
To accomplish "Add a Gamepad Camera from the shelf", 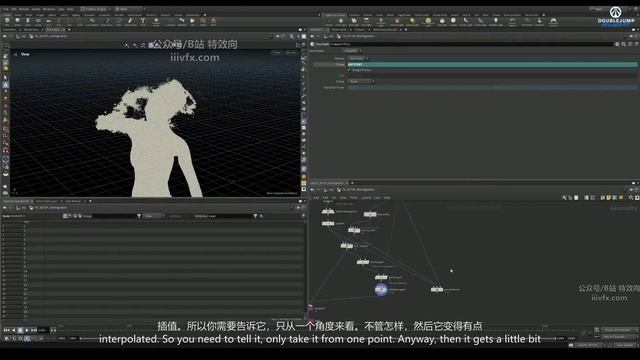I will point(553,21).
